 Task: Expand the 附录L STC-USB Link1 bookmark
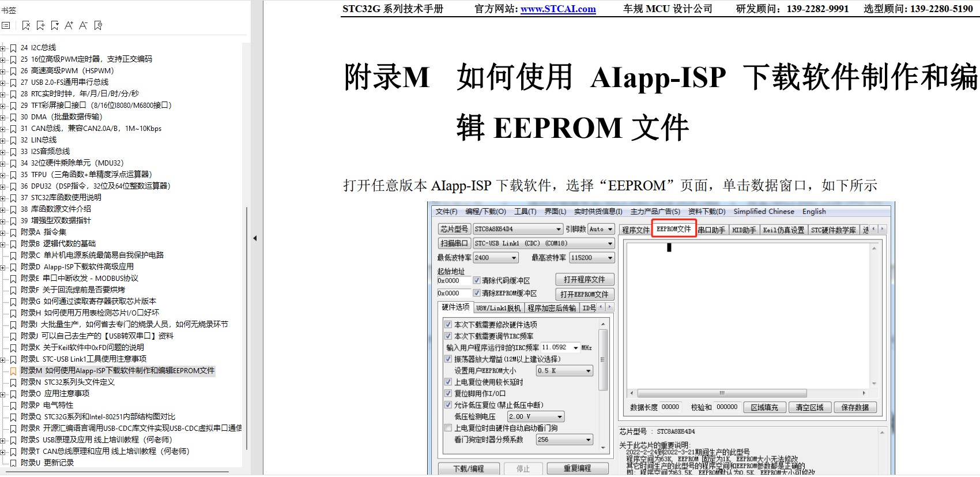coord(3,359)
